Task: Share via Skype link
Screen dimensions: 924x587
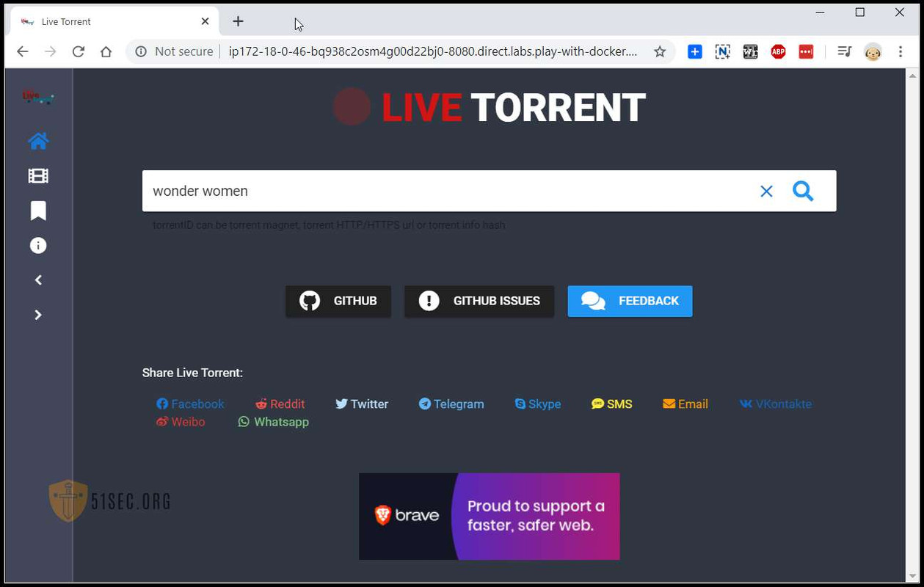Action: pyautogui.click(x=537, y=404)
